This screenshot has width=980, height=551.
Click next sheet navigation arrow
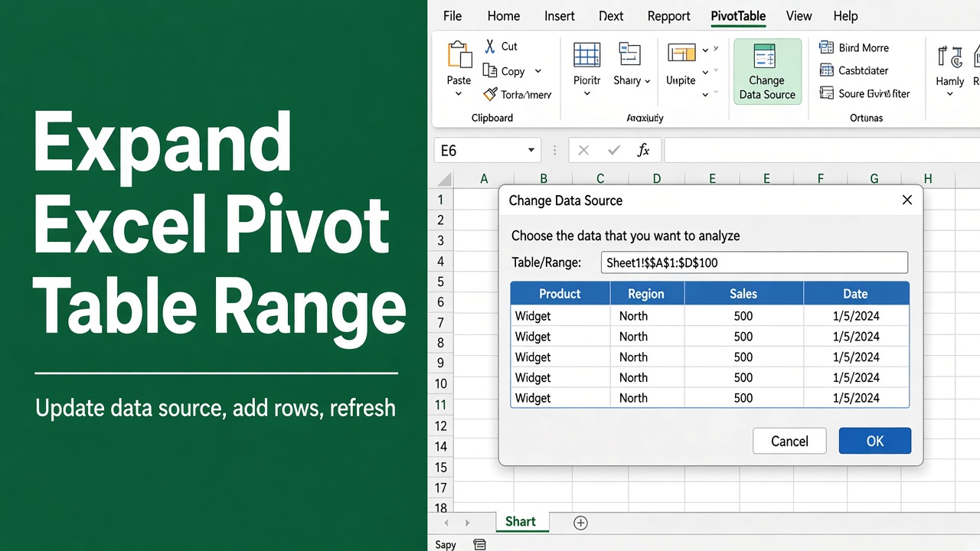pyautogui.click(x=467, y=523)
